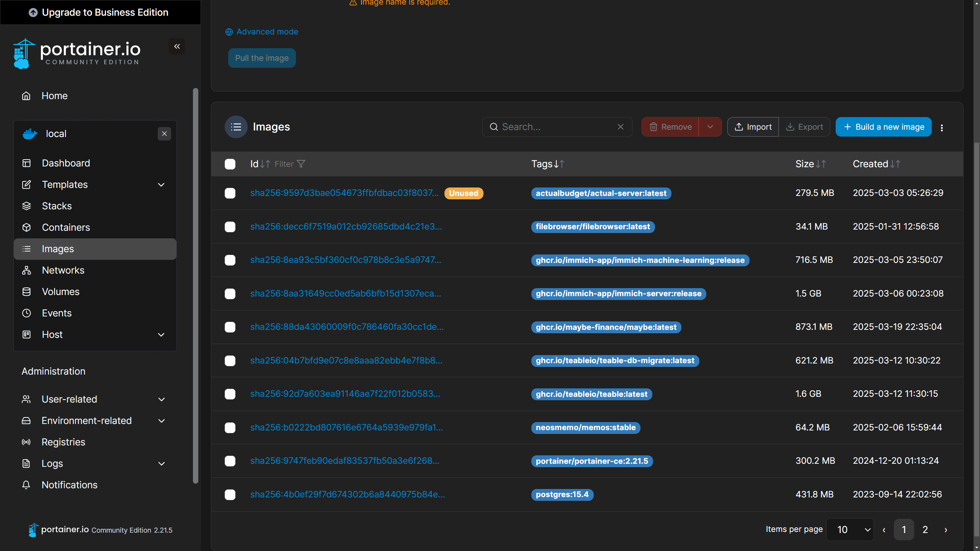Sort by Tags column arrows

click(x=559, y=164)
